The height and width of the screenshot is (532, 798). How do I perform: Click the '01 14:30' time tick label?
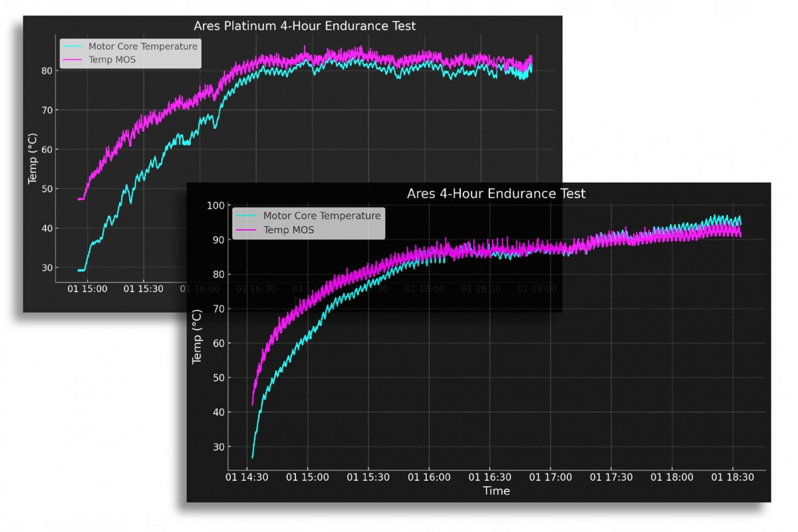coord(247,477)
